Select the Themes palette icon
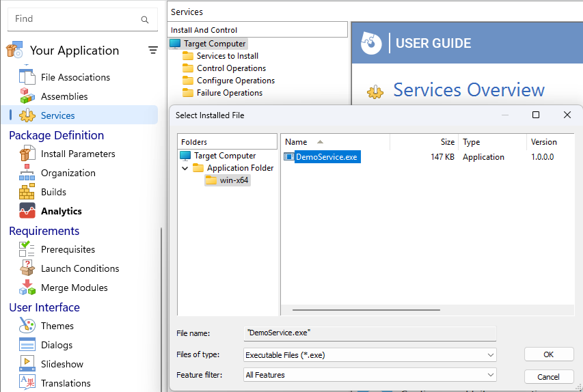This screenshot has width=583, height=392. (x=27, y=326)
